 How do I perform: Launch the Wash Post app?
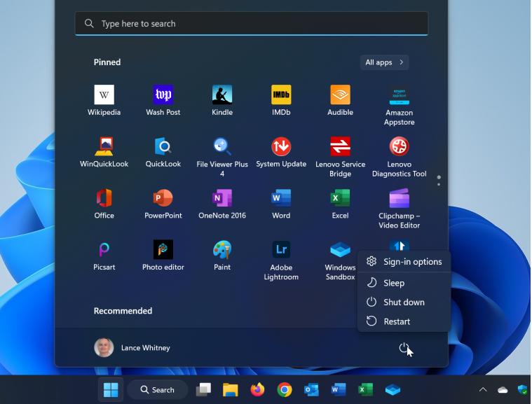pos(163,100)
